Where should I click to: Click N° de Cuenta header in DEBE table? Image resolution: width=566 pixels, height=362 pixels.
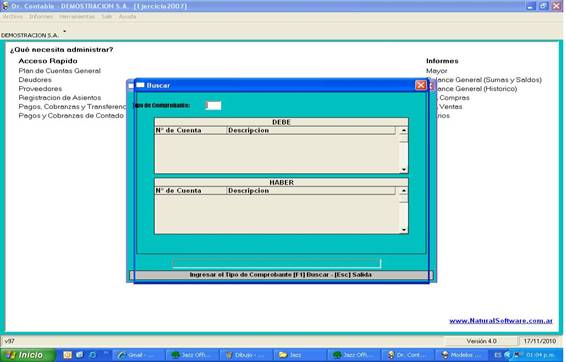tap(191, 130)
